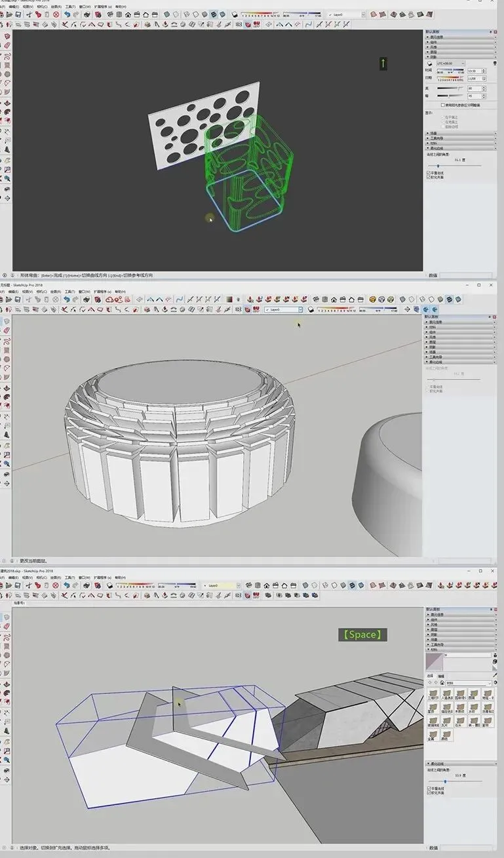Click the soften angle slider in the top window

coord(455,166)
